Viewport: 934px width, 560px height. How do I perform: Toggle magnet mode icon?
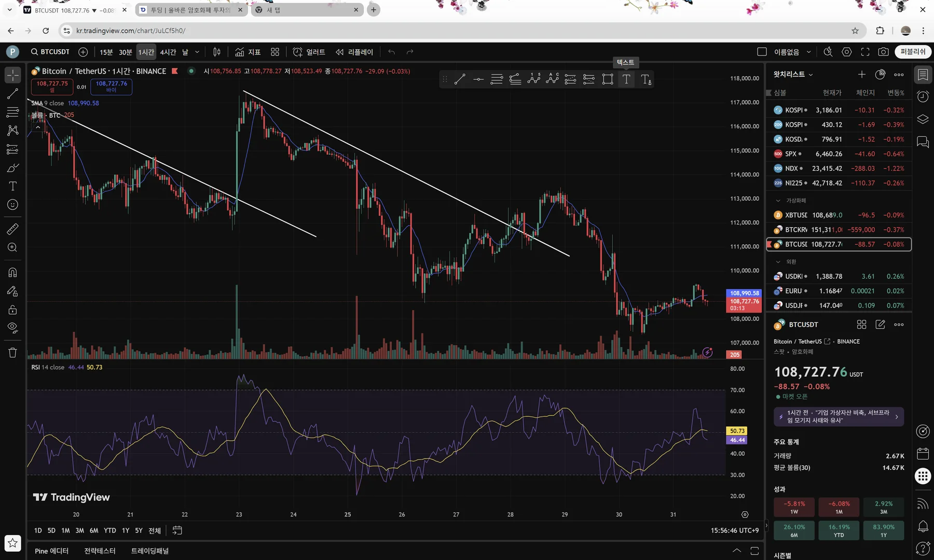pos(12,272)
